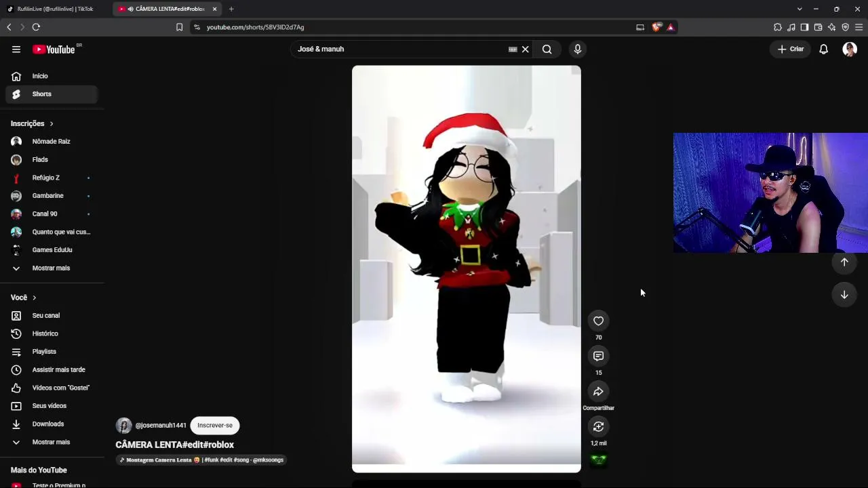Screen dimensions: 868x488
Task: Remix this Short
Action: tap(598, 427)
